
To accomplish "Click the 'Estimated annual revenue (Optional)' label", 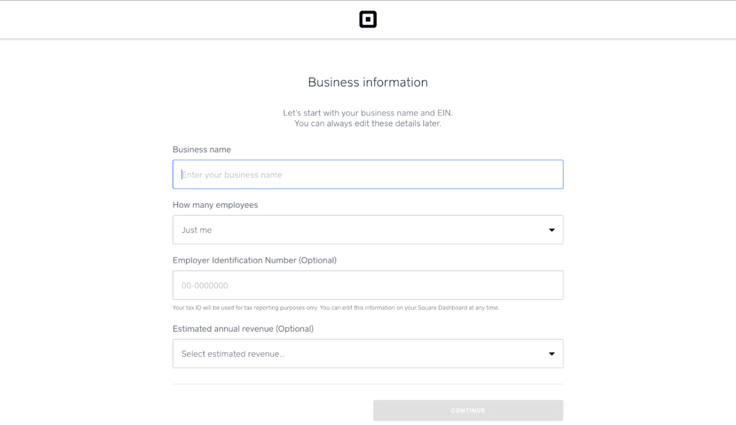I will pyautogui.click(x=243, y=329).
